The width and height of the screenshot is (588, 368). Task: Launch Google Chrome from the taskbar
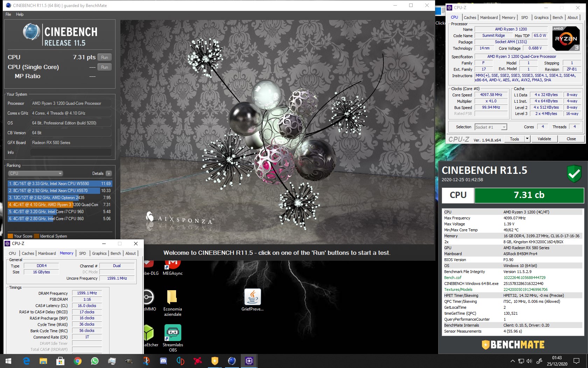coord(78,361)
